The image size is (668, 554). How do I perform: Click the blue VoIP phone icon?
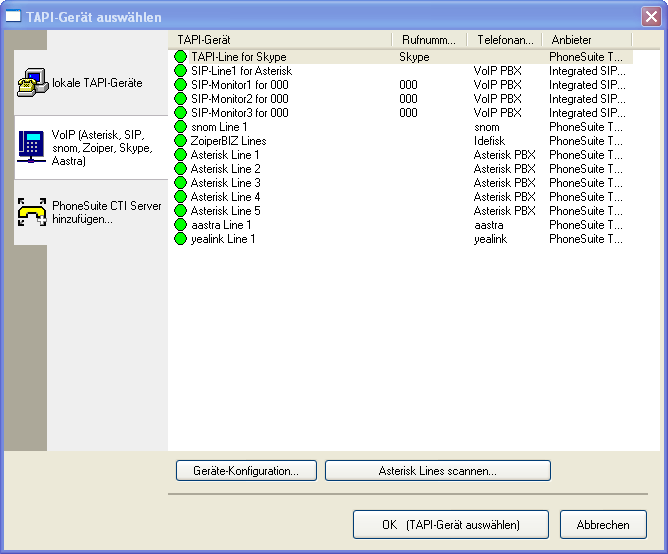(x=31, y=146)
